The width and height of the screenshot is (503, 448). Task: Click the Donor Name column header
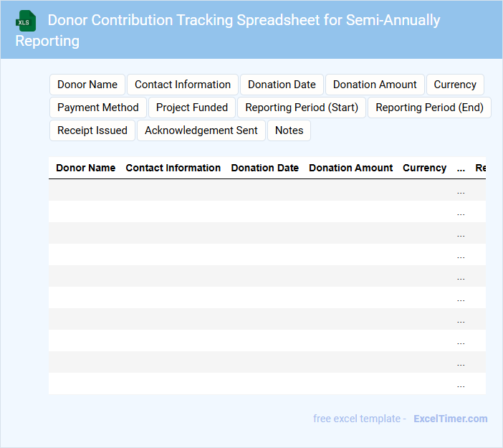[86, 168]
